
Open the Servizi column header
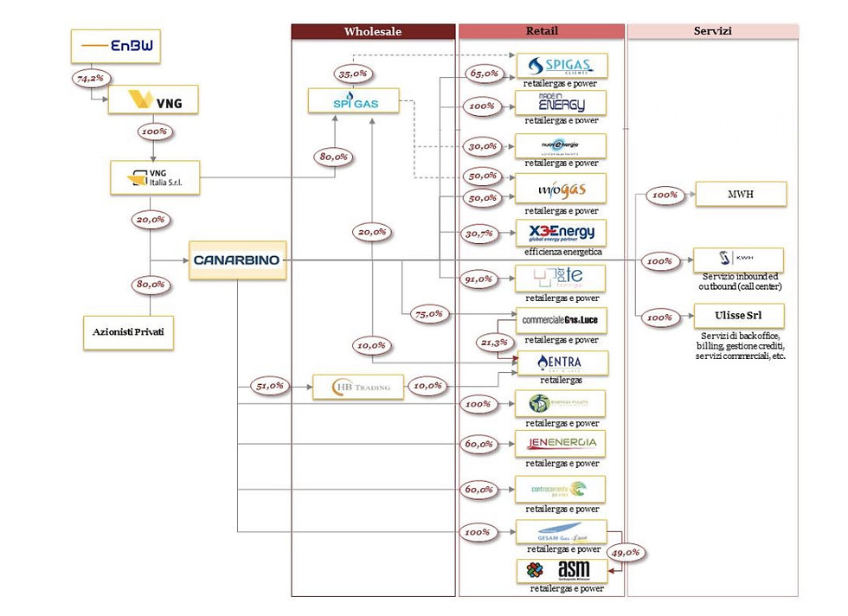click(x=713, y=31)
